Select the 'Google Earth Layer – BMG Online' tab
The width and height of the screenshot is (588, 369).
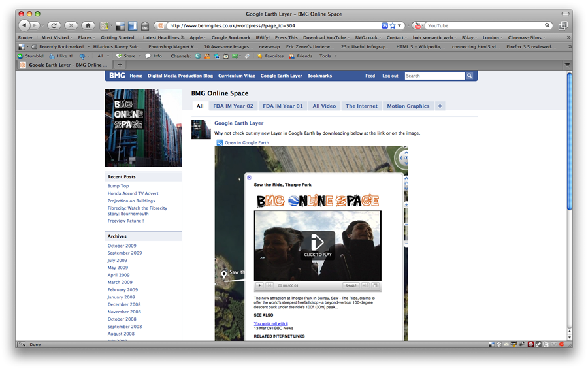[x=65, y=65]
